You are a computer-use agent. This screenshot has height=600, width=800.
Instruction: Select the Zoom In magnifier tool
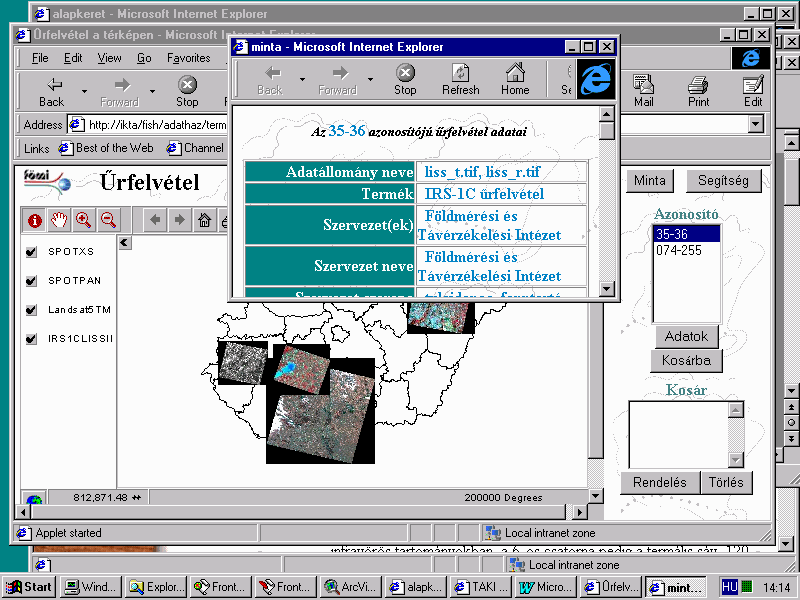click(x=83, y=221)
